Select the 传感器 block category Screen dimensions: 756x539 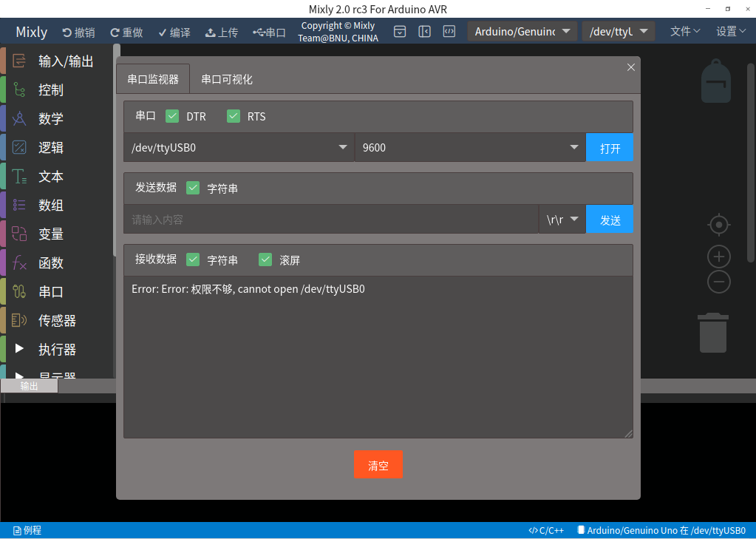[57, 321]
